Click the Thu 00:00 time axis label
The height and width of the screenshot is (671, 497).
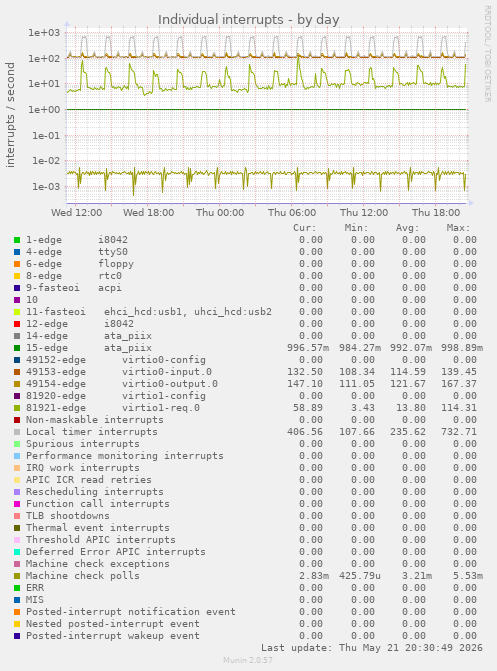tap(220, 213)
